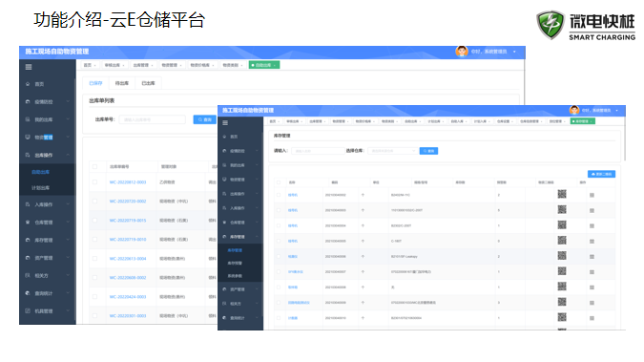The image size is (644, 362).
Task: Click 仓库管理 icon in back window sidebar
Action: (28, 223)
